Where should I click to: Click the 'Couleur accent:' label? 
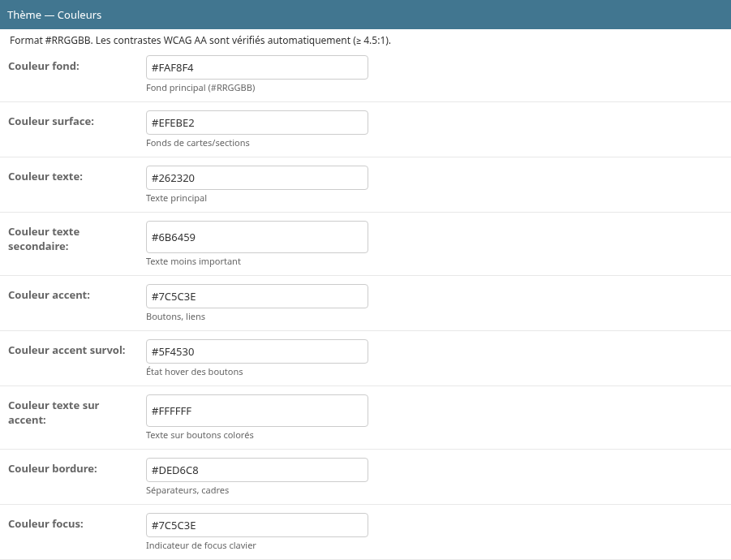[49, 295]
